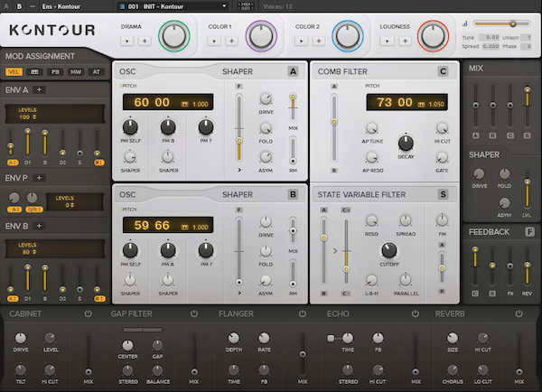This screenshot has width=542, height=392.
Task: Click the Drama macro knob
Action: pos(173,36)
